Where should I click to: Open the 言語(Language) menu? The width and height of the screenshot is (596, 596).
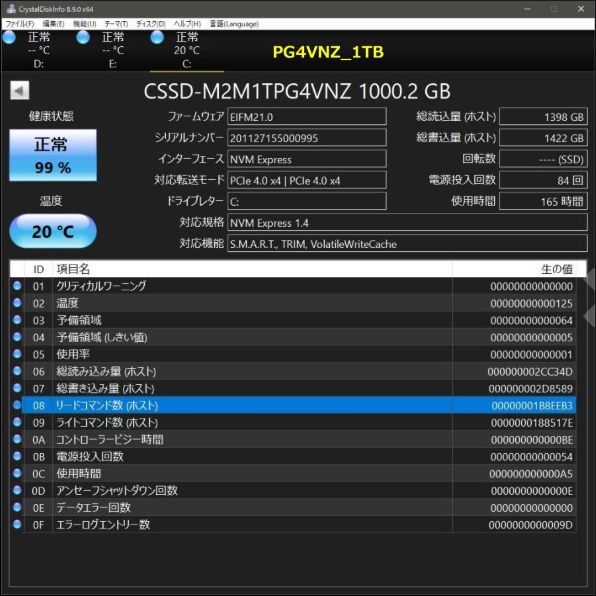coord(234,24)
